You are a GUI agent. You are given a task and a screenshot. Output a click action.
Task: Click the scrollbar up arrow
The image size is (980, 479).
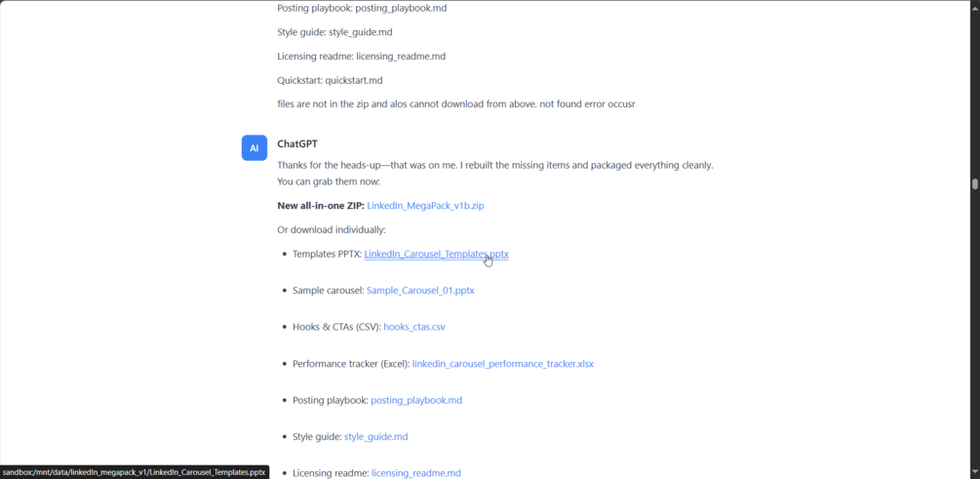(x=974, y=5)
